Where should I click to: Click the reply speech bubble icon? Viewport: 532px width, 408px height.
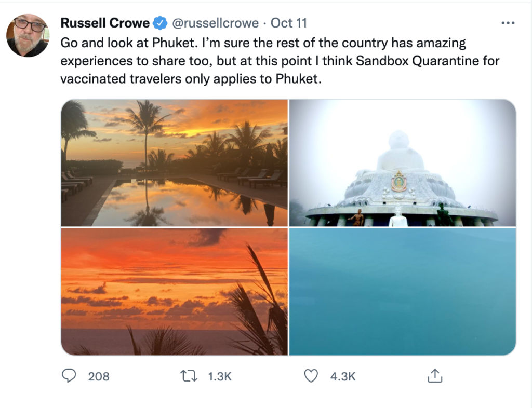[x=69, y=376]
